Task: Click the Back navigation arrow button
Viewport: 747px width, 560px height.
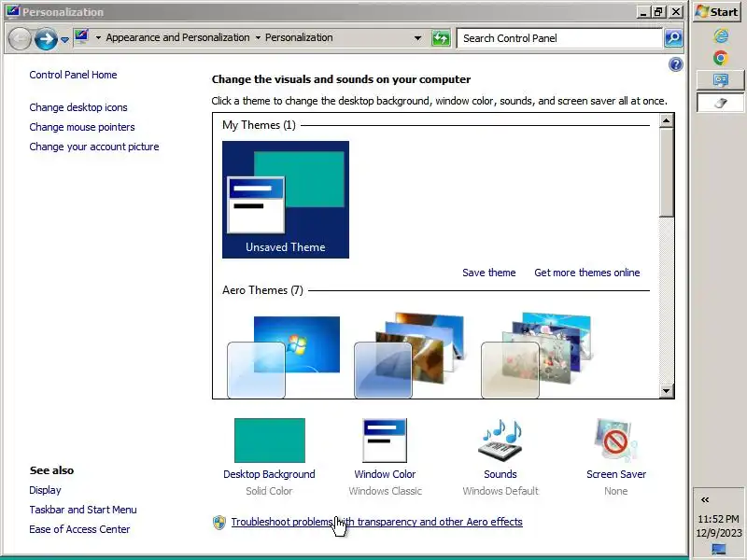Action: (x=20, y=38)
